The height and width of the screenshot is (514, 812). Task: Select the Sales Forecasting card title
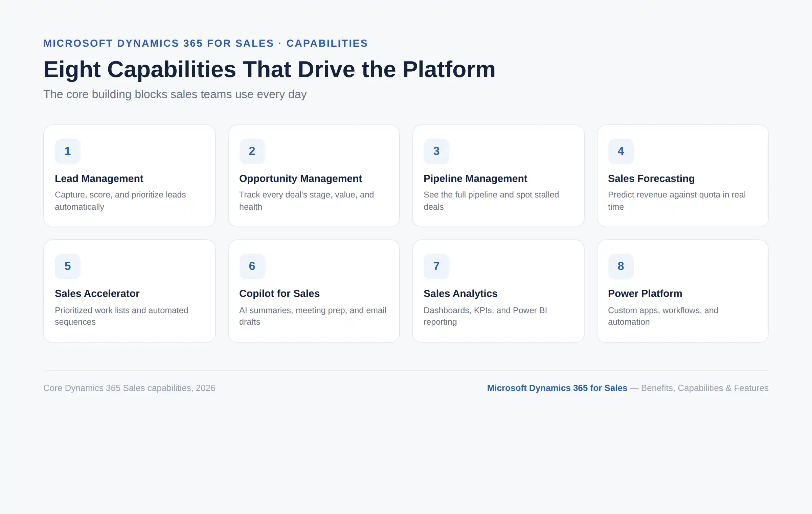point(651,179)
